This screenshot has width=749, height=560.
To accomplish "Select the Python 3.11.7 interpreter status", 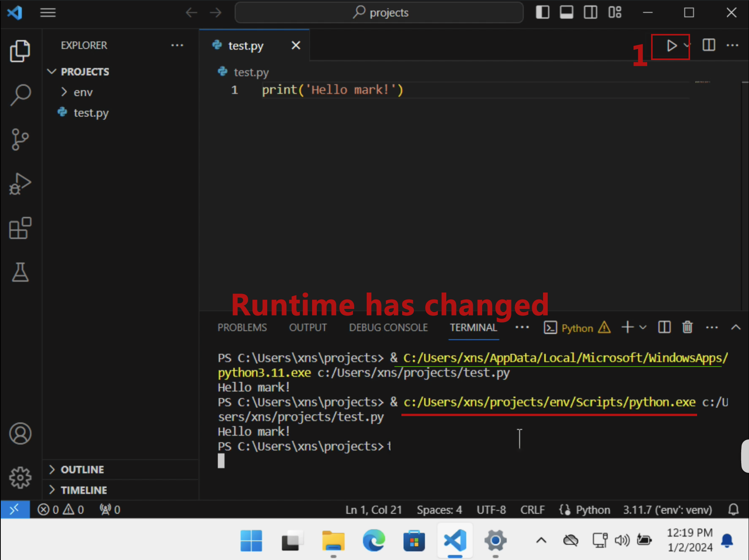I will point(667,509).
